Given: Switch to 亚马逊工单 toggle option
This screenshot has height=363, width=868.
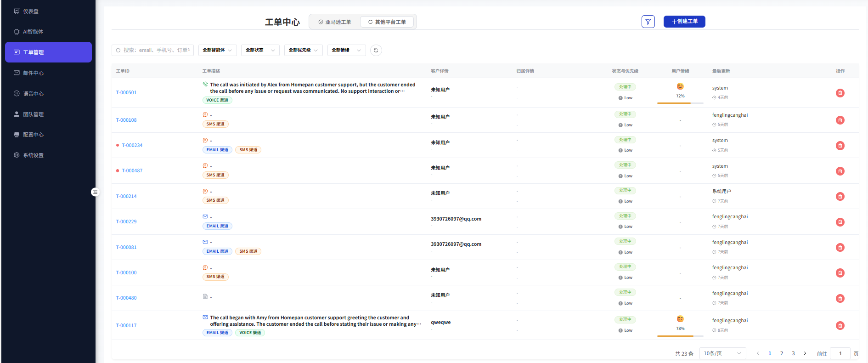Looking at the screenshot, I should [x=335, y=22].
